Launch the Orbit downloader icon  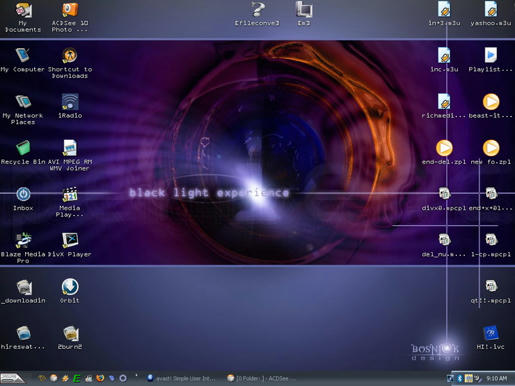pos(70,291)
